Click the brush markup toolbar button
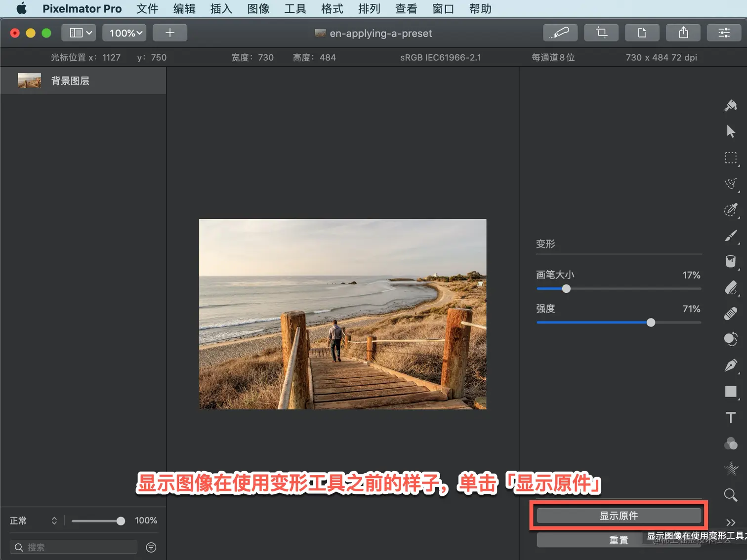The width and height of the screenshot is (747, 560). pyautogui.click(x=560, y=33)
